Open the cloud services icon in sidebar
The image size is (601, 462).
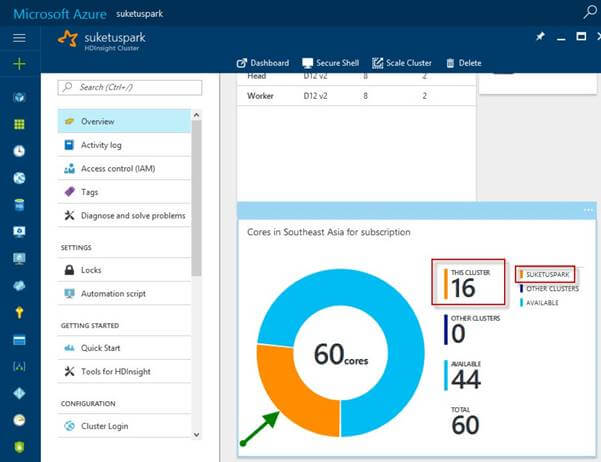pyautogui.click(x=19, y=286)
